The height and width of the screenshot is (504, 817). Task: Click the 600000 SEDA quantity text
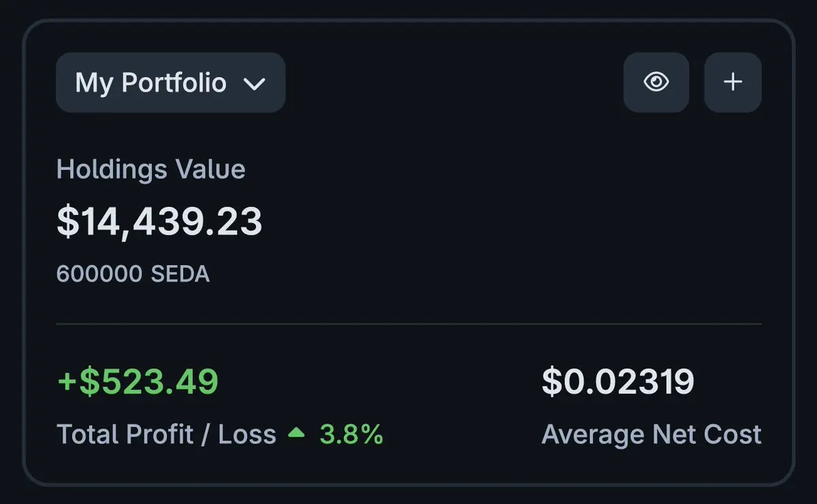[133, 274]
